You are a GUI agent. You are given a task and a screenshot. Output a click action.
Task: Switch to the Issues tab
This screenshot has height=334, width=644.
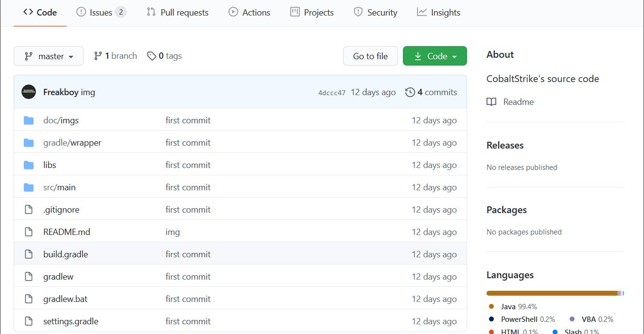pyautogui.click(x=102, y=13)
